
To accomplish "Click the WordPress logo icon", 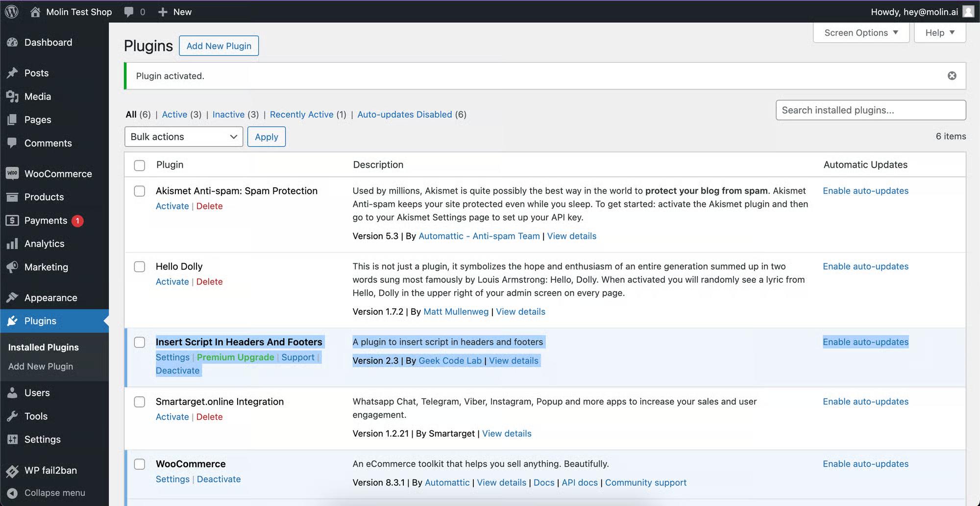I will coord(12,12).
